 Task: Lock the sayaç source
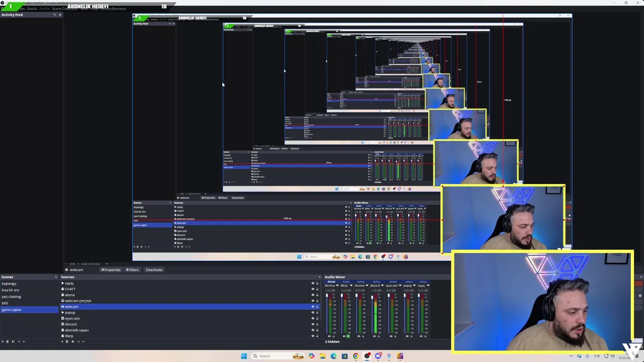click(317, 283)
